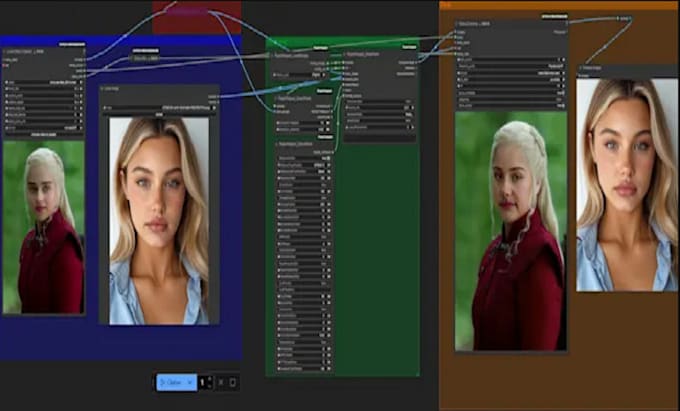The width and height of the screenshot is (680, 411).
Task: Click the button at the bottom of the left load node
Action: (x=43, y=134)
